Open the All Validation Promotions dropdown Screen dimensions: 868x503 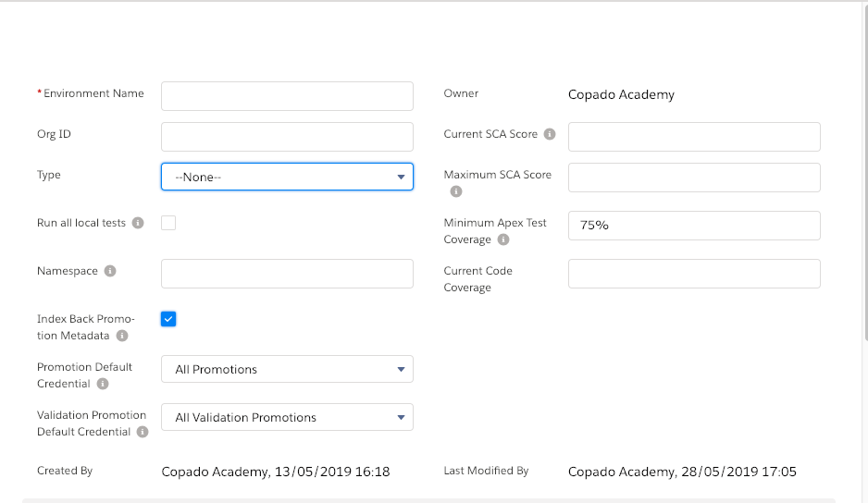point(287,417)
